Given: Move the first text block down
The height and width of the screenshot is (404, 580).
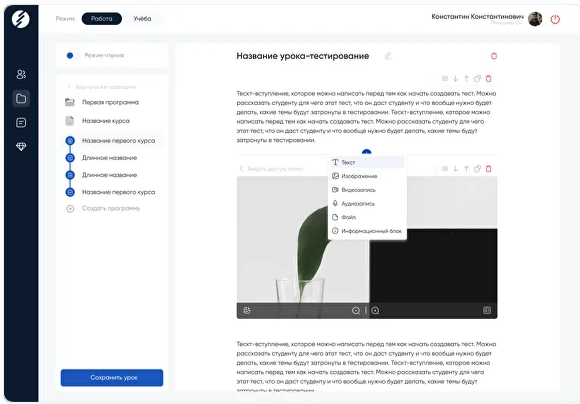Looking at the screenshot, I should 455,78.
